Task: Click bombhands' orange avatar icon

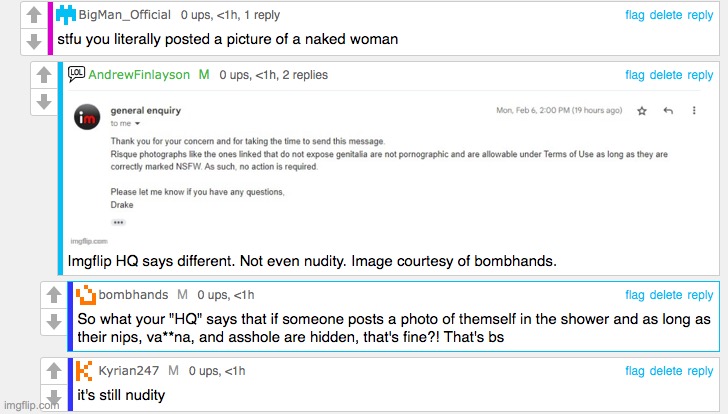Action: coord(87,295)
